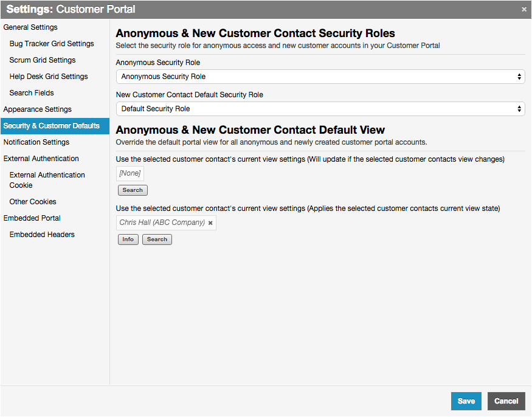Screen dimensions: 532x417
Task: Click Search button below [None] field
Action: tap(133, 190)
